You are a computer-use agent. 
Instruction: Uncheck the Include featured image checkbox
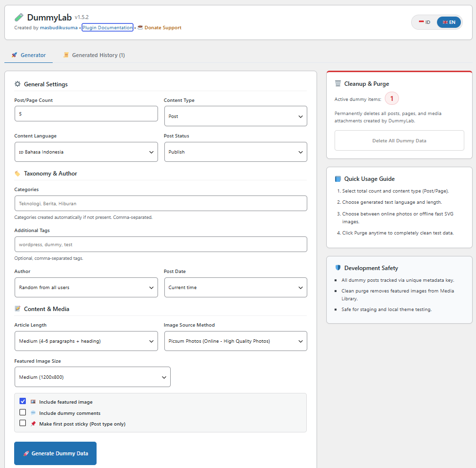(x=23, y=401)
